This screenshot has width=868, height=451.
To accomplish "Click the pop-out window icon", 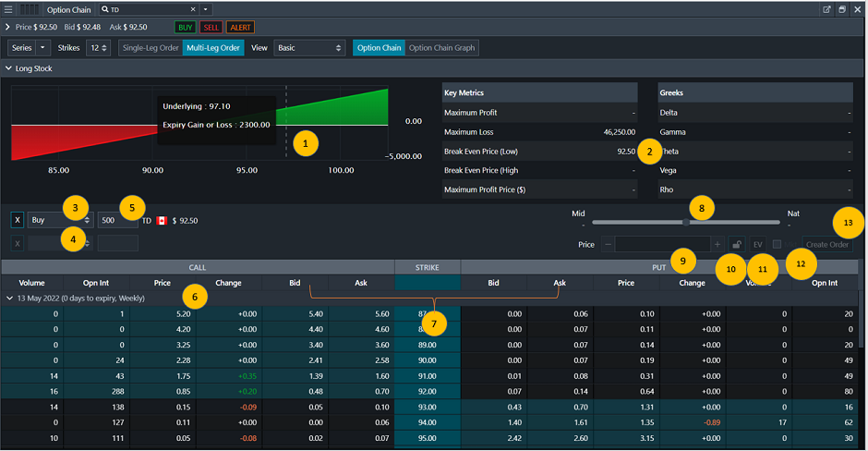I will tap(827, 9).
